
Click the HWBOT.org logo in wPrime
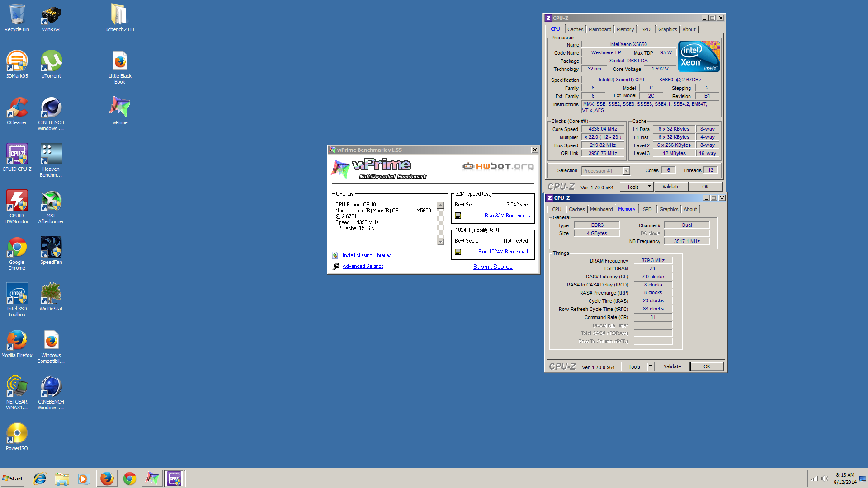click(498, 166)
